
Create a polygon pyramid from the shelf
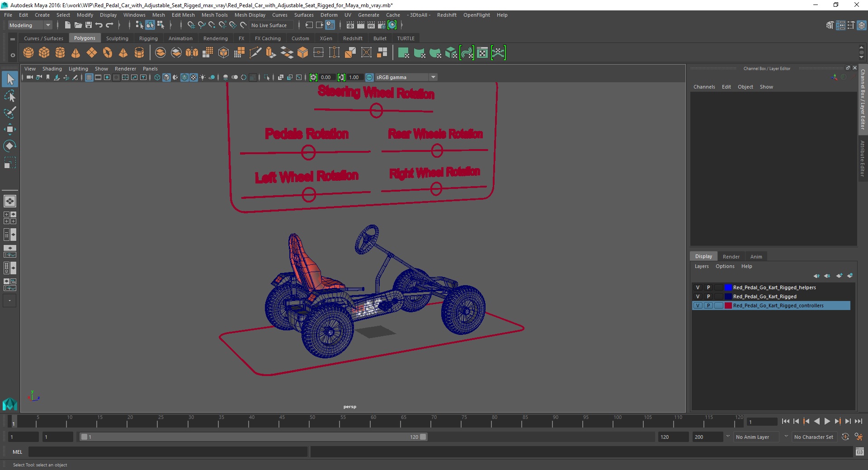[123, 53]
